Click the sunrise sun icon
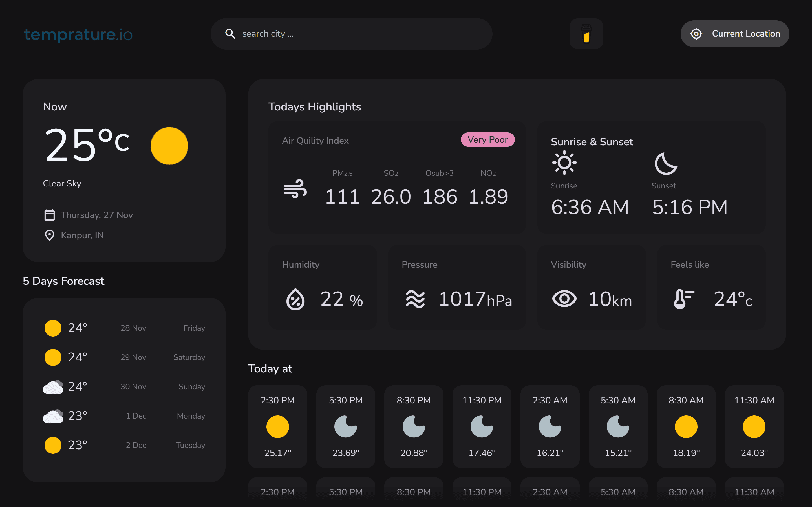Viewport: 812px width, 507px height. (564, 163)
